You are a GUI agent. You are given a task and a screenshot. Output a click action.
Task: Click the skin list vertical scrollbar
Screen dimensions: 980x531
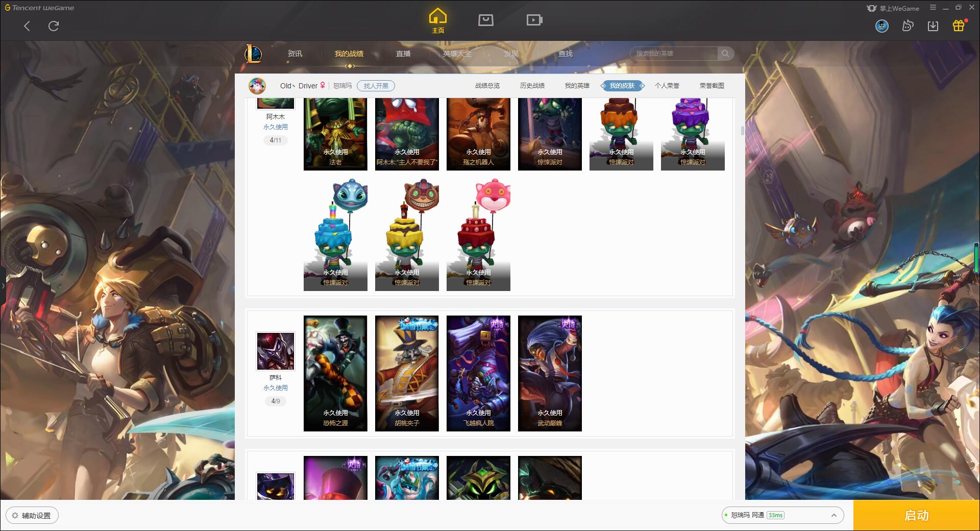pyautogui.click(x=743, y=131)
